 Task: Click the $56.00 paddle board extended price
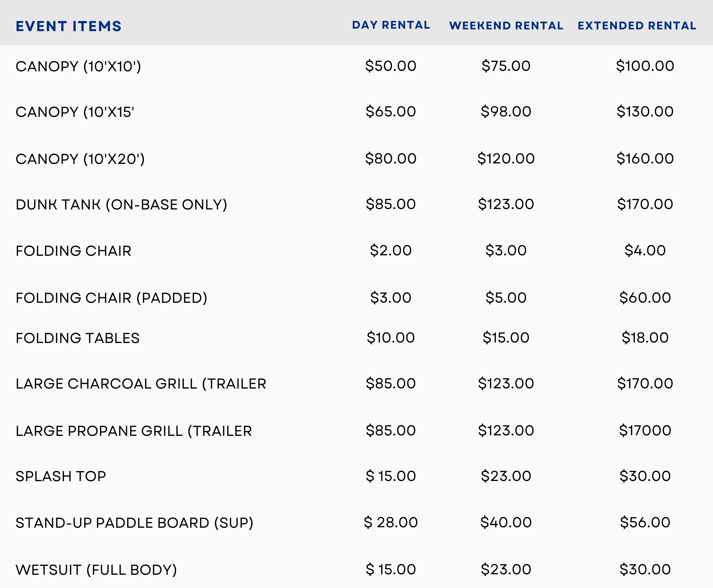(x=645, y=522)
